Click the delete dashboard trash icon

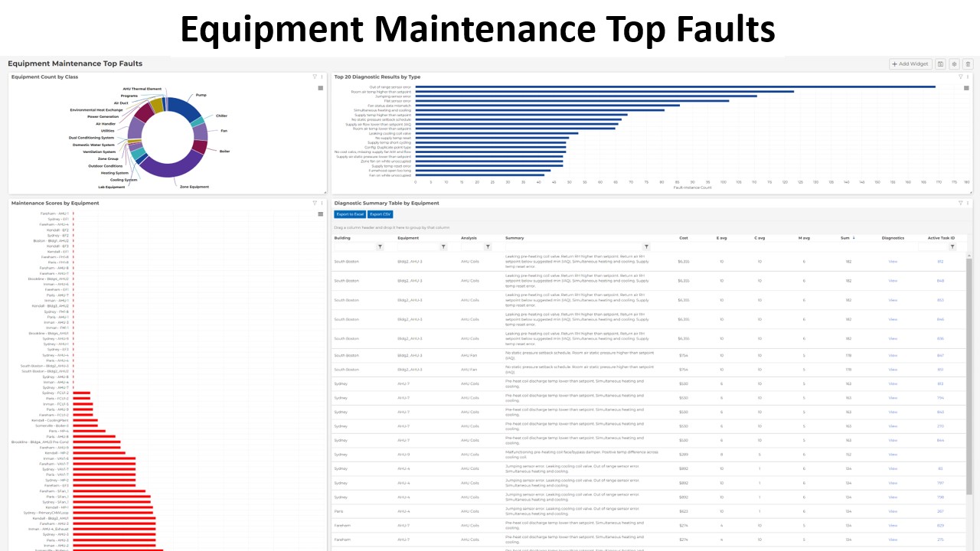click(x=968, y=64)
